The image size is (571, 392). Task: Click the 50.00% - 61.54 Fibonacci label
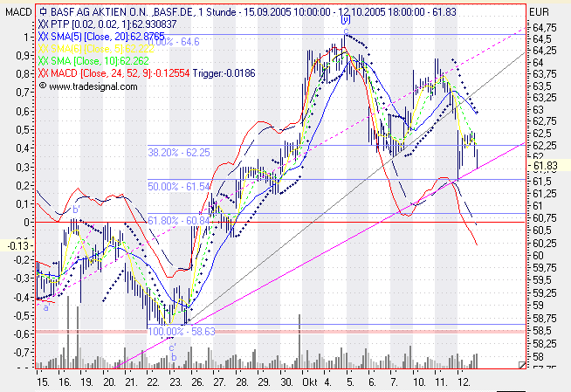click(x=179, y=187)
